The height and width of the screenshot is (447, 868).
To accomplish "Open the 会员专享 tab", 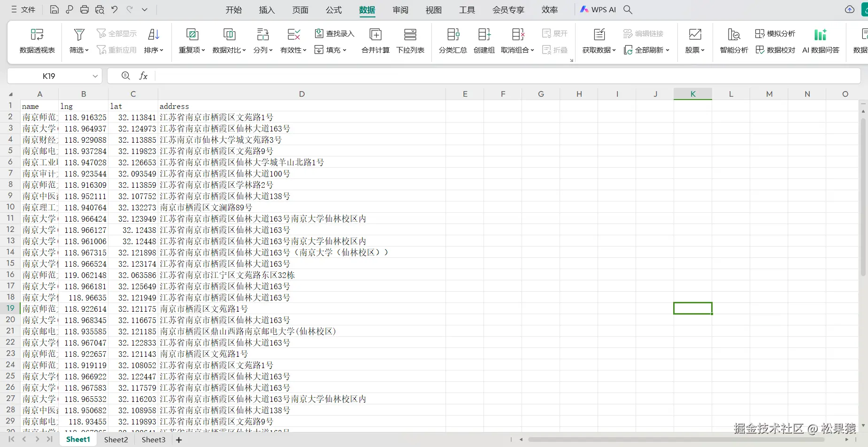I will coord(508,9).
